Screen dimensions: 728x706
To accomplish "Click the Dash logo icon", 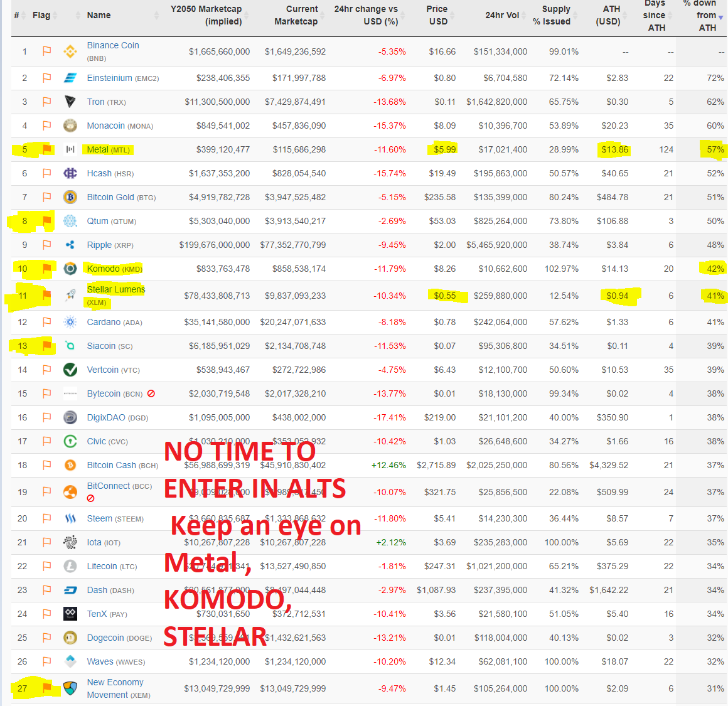I will (70, 591).
